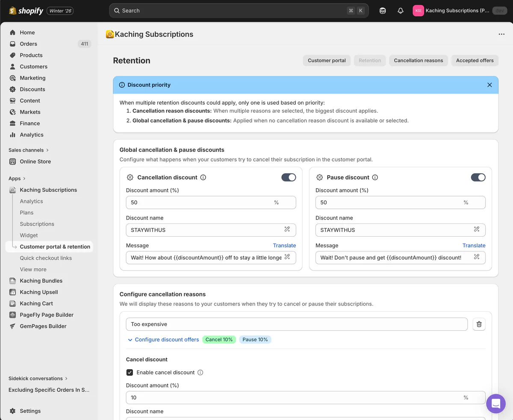The image size is (513, 420).
Task: Click magic wand icon in Pause discount name
Action: 477,229
